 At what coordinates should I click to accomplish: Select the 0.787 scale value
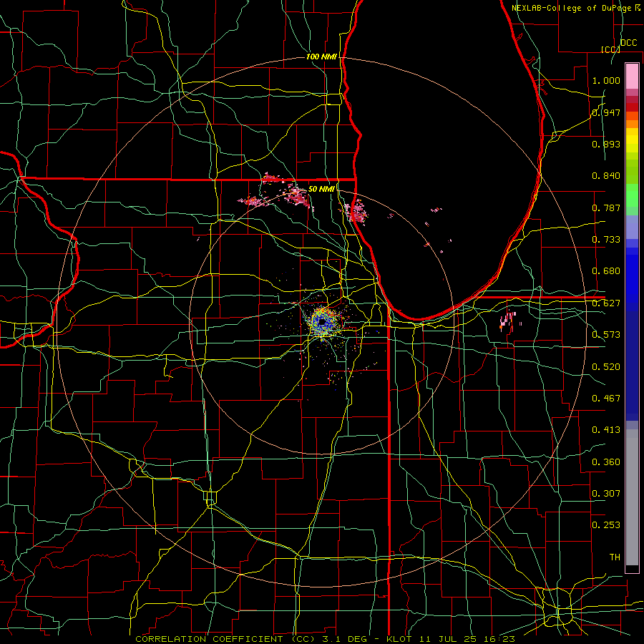tap(606, 208)
